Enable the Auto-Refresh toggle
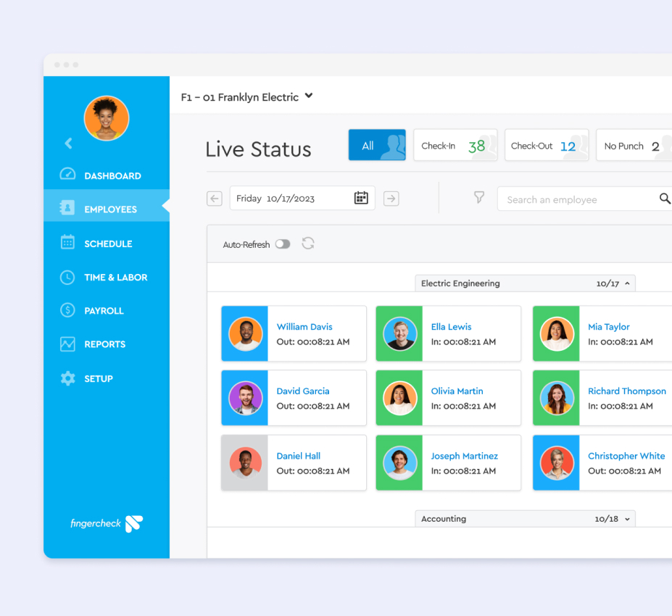 [283, 244]
